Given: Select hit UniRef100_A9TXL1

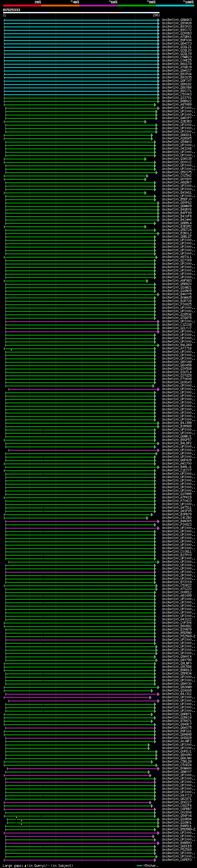Looking at the screenshot, I should coord(176,257).
